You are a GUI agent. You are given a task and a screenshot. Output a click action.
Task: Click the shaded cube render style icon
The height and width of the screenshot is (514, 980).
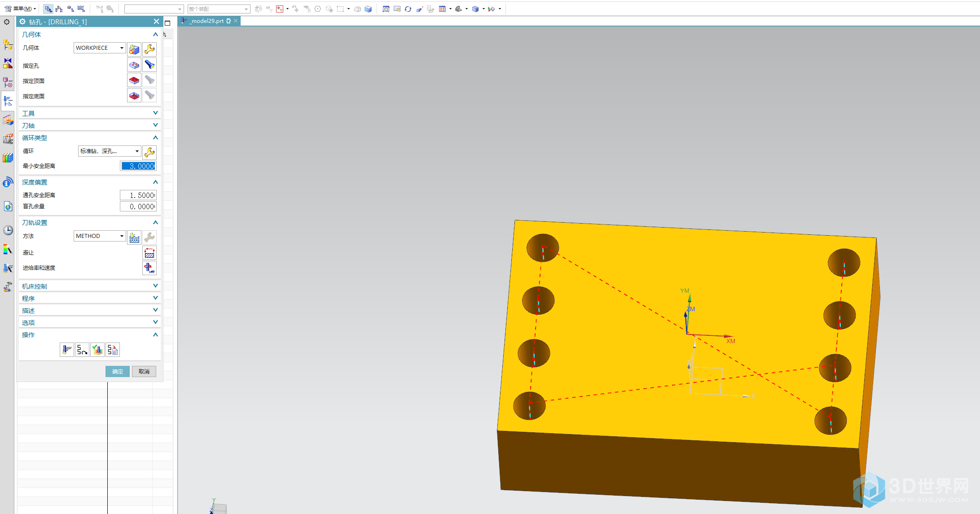click(475, 9)
